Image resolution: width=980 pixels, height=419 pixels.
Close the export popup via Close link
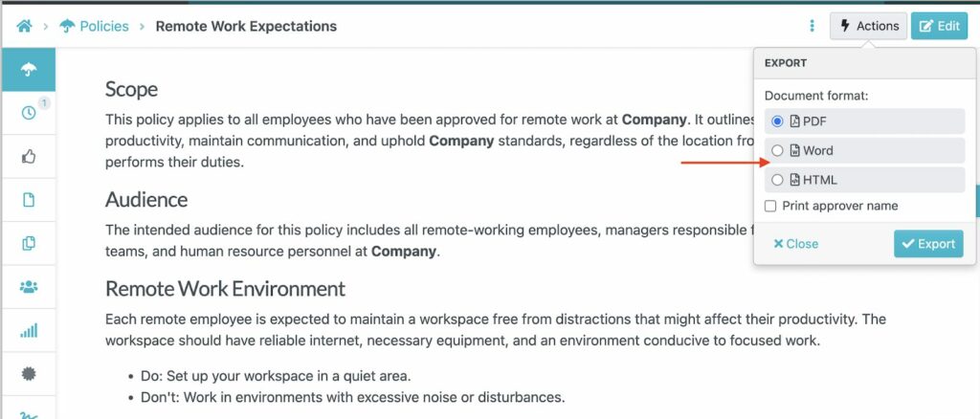[x=795, y=244]
